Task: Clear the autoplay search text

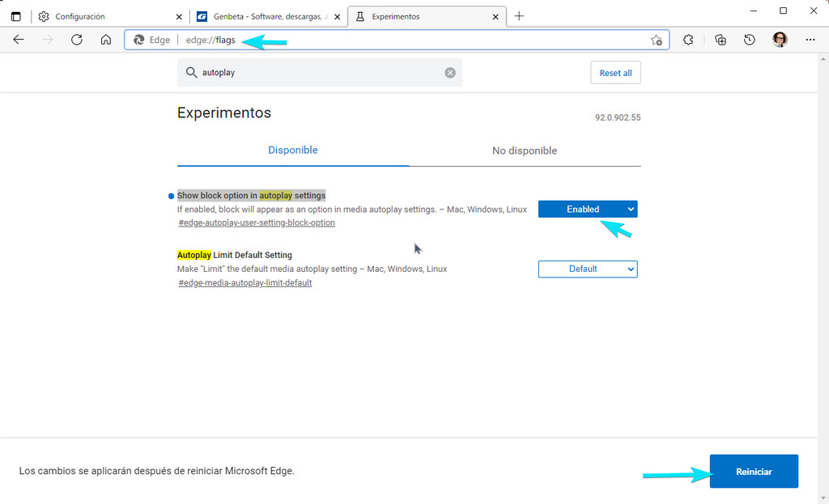Action: pyautogui.click(x=450, y=72)
